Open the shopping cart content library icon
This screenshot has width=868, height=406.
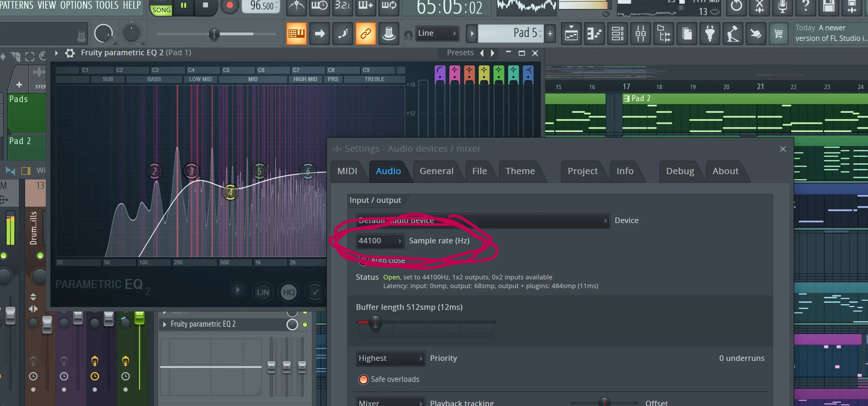pyautogui.click(x=778, y=34)
